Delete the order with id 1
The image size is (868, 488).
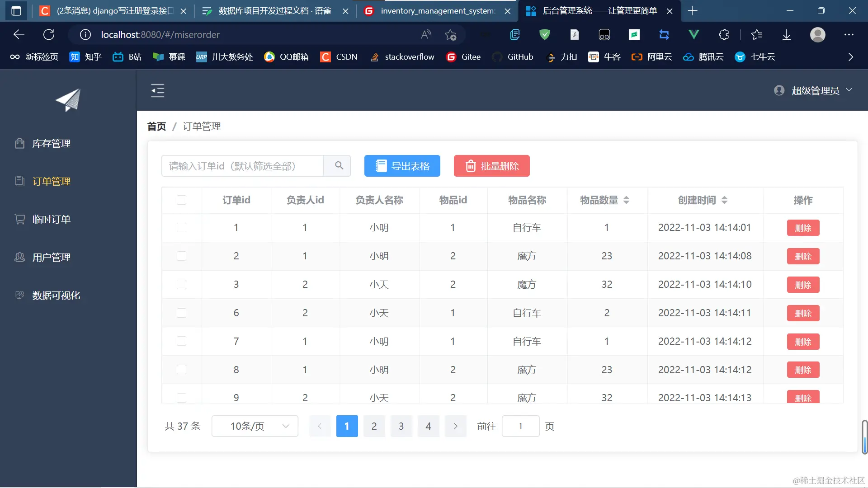(803, 228)
